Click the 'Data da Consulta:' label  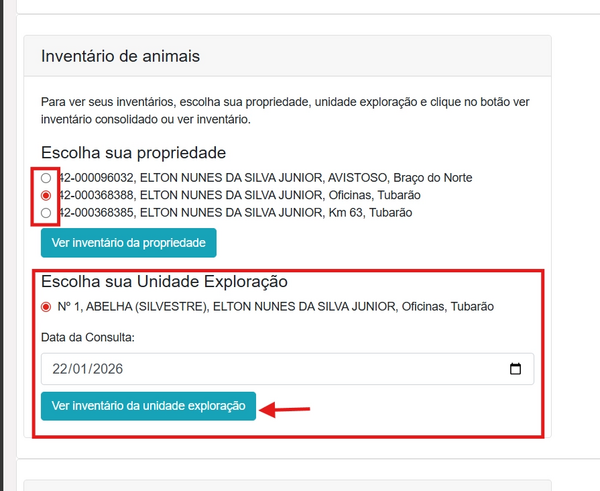coord(88,337)
